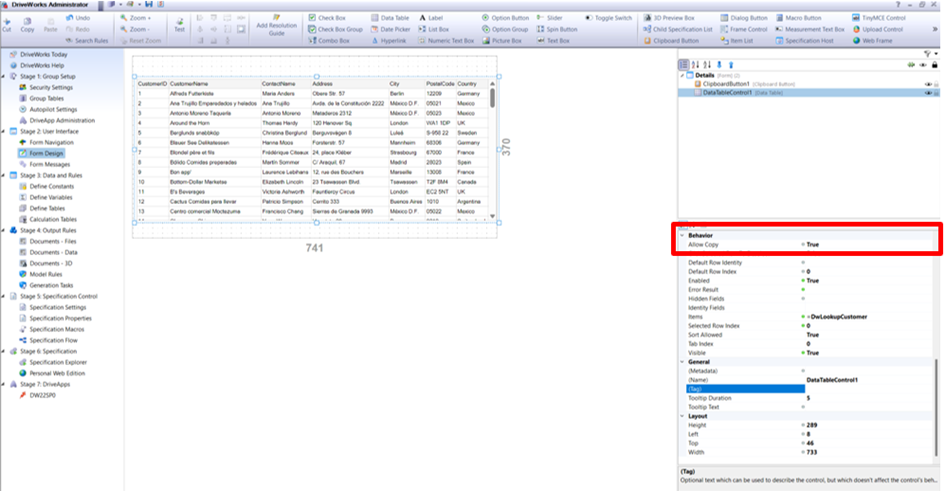Add an Upload Control
This screenshot has width=945, height=491.
[878, 30]
